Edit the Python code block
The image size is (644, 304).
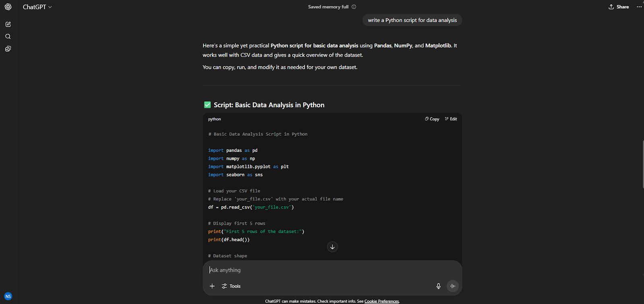[x=451, y=119]
